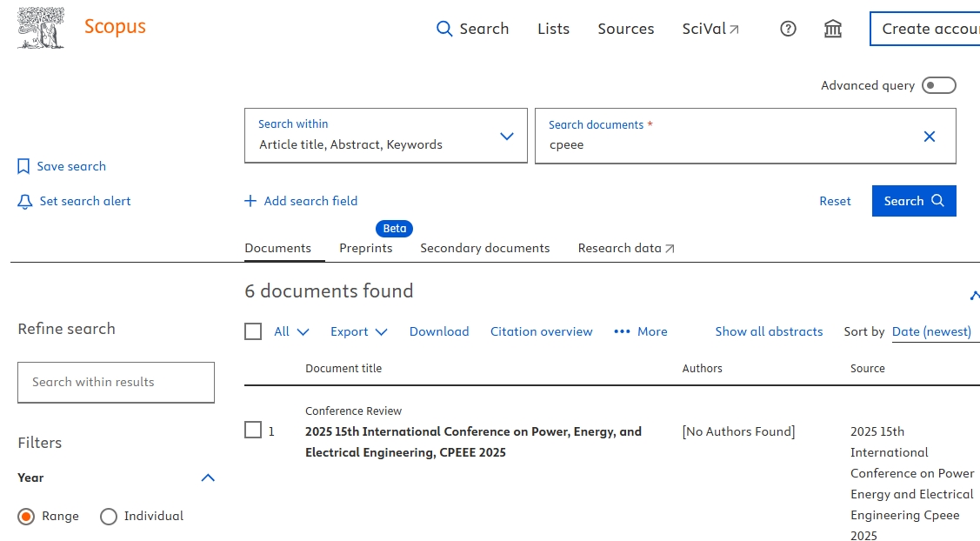Click the plus icon for Add search field
The height and width of the screenshot is (541, 980).
pyautogui.click(x=250, y=201)
